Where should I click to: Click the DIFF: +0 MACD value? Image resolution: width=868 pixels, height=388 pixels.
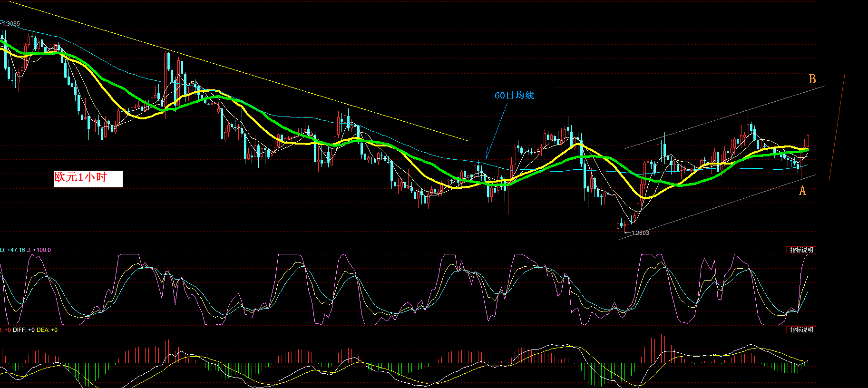pos(24,330)
